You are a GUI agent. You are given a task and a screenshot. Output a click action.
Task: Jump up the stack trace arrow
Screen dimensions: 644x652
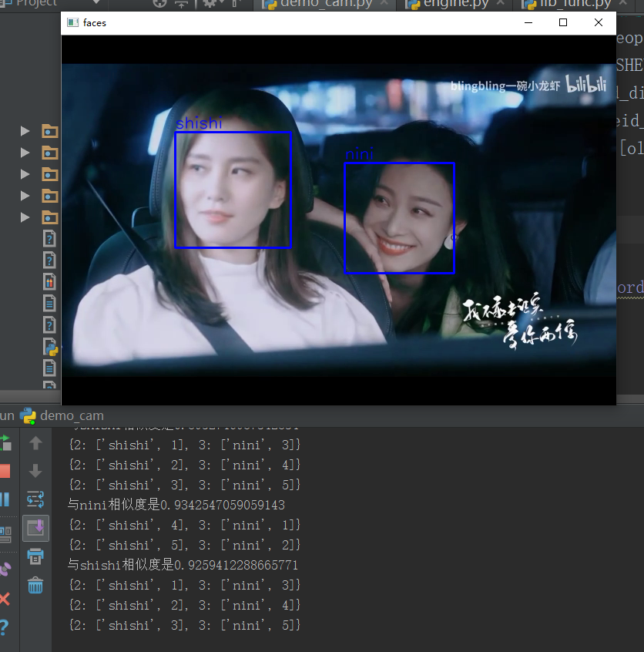(x=35, y=443)
